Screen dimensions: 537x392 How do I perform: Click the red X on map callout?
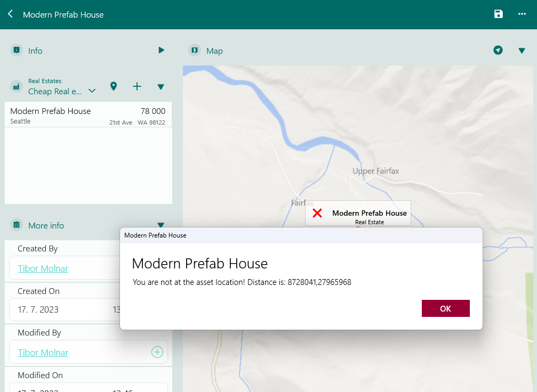click(317, 213)
